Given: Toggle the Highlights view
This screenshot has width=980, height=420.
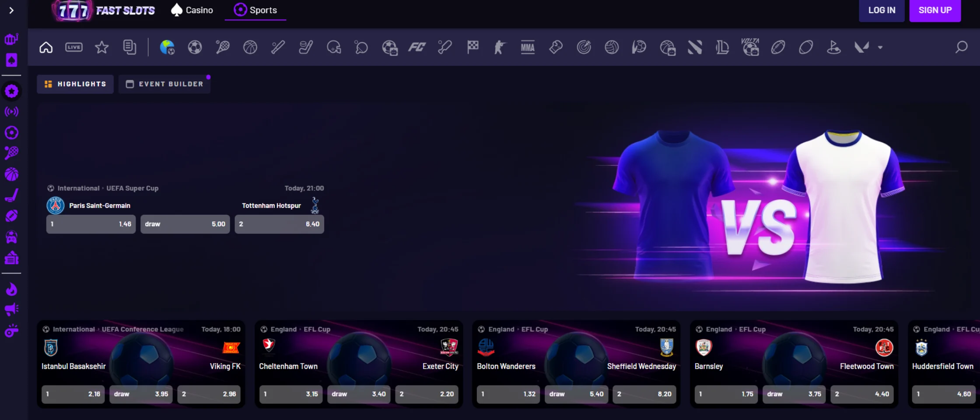Looking at the screenshot, I should click(75, 84).
